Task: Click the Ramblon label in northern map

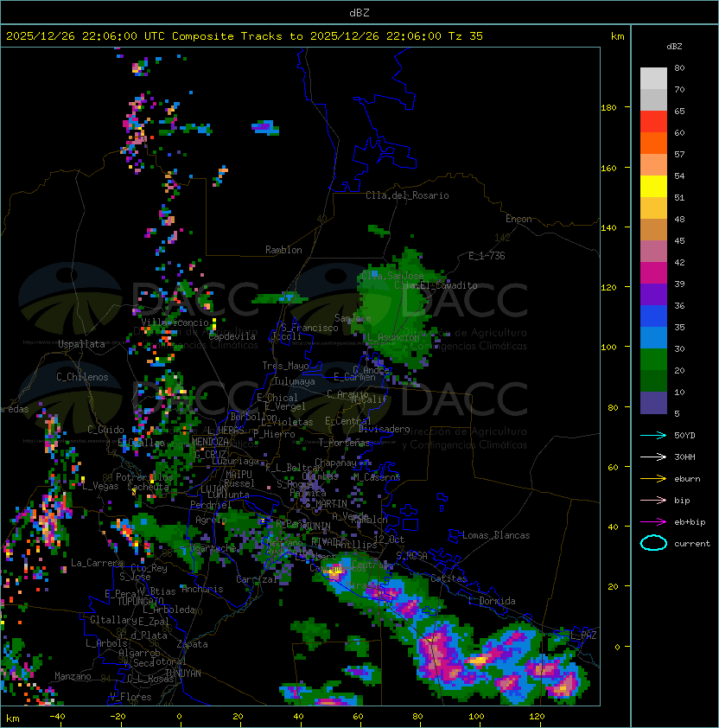Action: [x=283, y=250]
